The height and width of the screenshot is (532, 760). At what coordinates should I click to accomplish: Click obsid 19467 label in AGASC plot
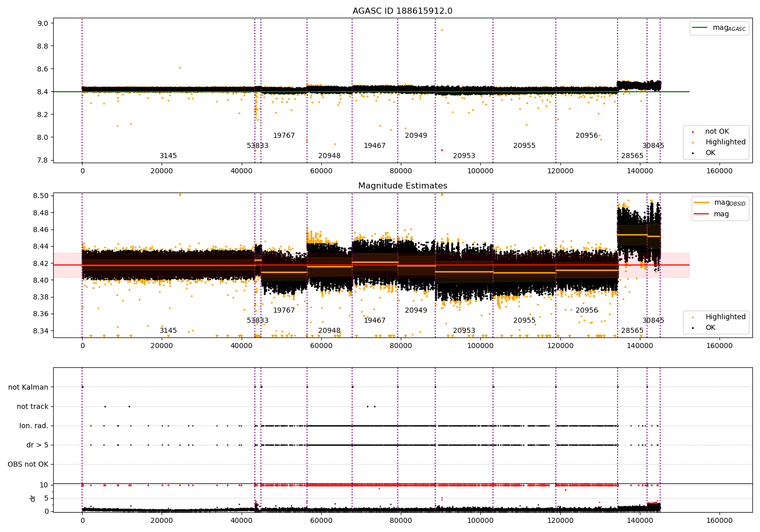pyautogui.click(x=374, y=145)
